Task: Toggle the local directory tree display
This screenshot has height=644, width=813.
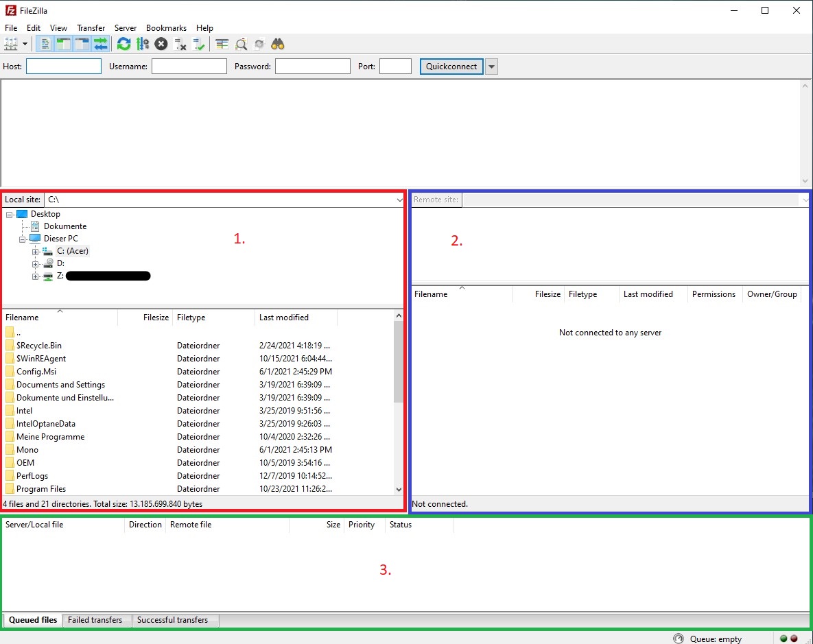Action: [63, 44]
